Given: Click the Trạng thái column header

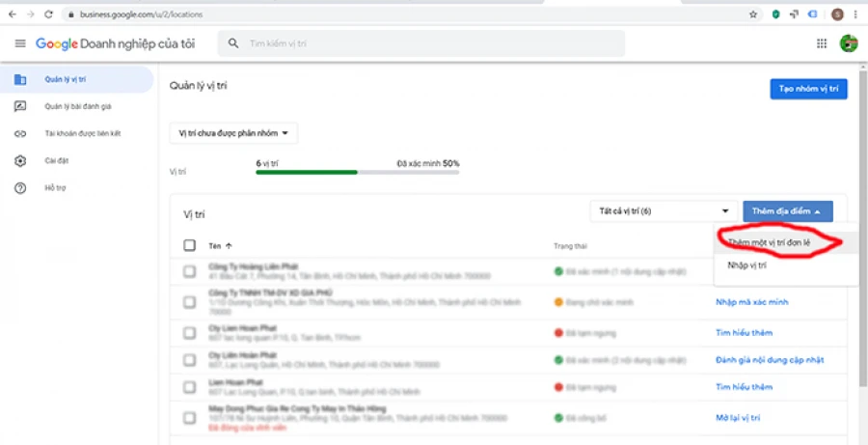Looking at the screenshot, I should (x=570, y=245).
